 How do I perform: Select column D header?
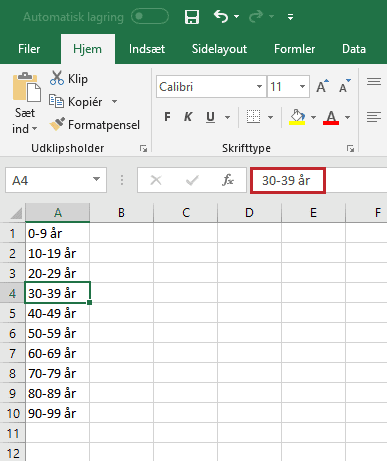[x=249, y=213]
